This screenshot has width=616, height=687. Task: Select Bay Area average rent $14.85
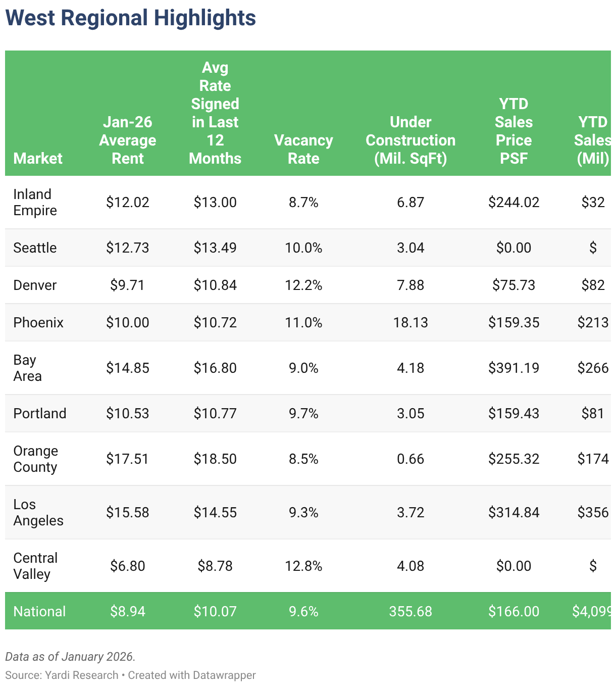coord(128,368)
